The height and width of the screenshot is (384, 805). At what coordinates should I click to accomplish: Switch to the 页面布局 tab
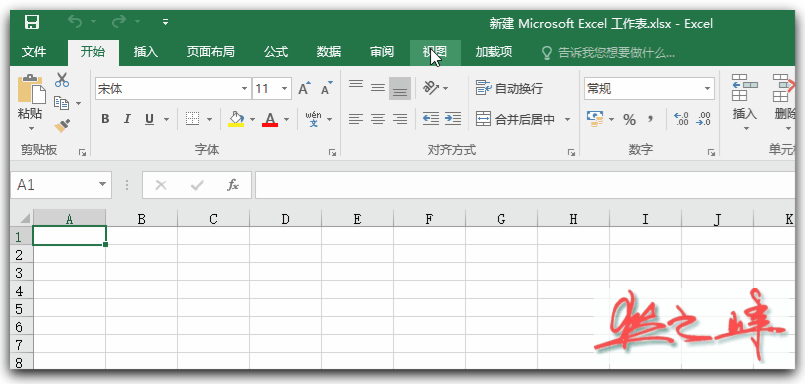[210, 52]
